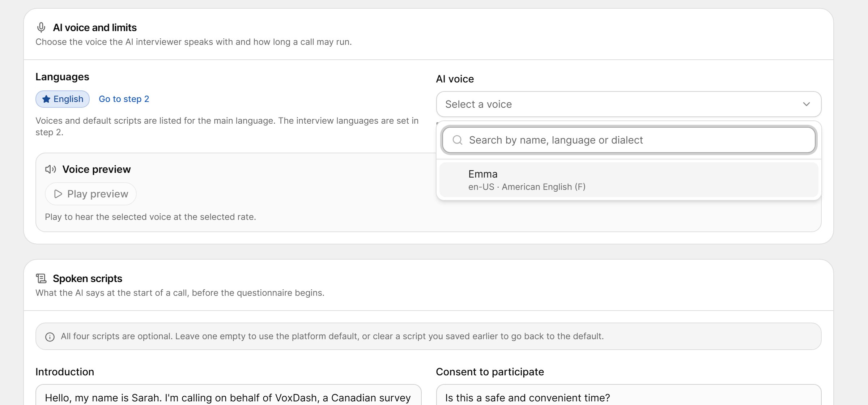Click 'What the AI says at the start' subtitle

tap(180, 293)
